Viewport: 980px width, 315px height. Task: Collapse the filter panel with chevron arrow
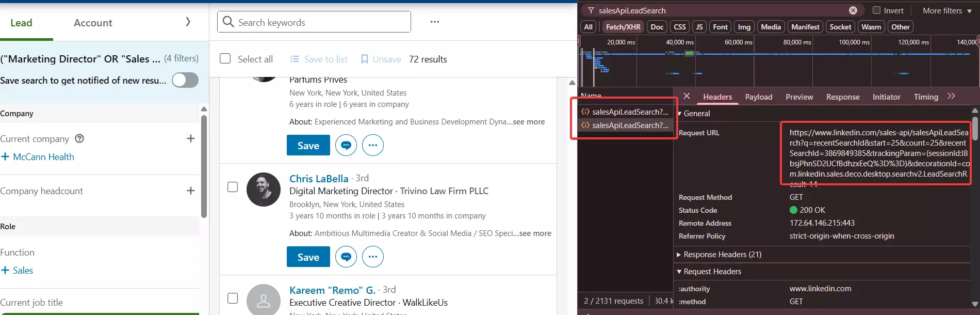(x=188, y=22)
